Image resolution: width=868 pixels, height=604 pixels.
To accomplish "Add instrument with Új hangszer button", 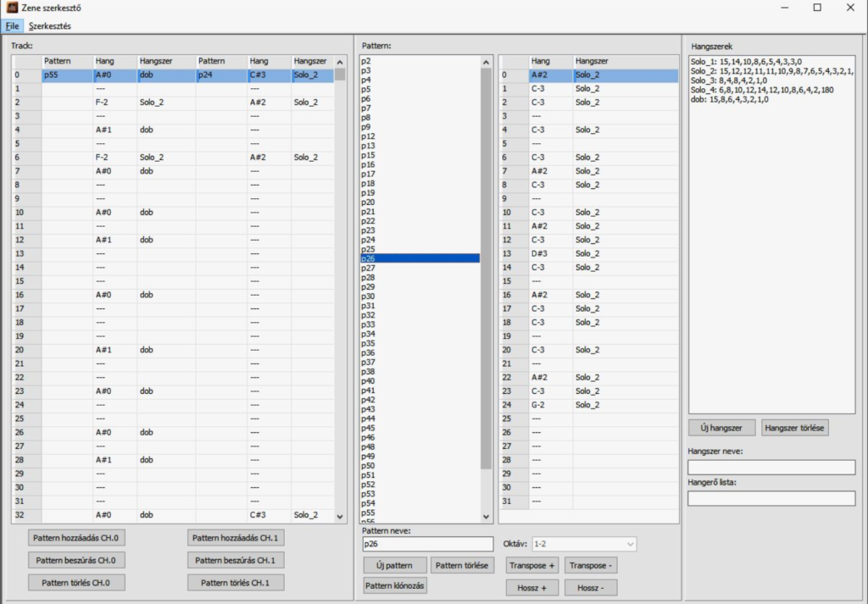I will (x=721, y=428).
